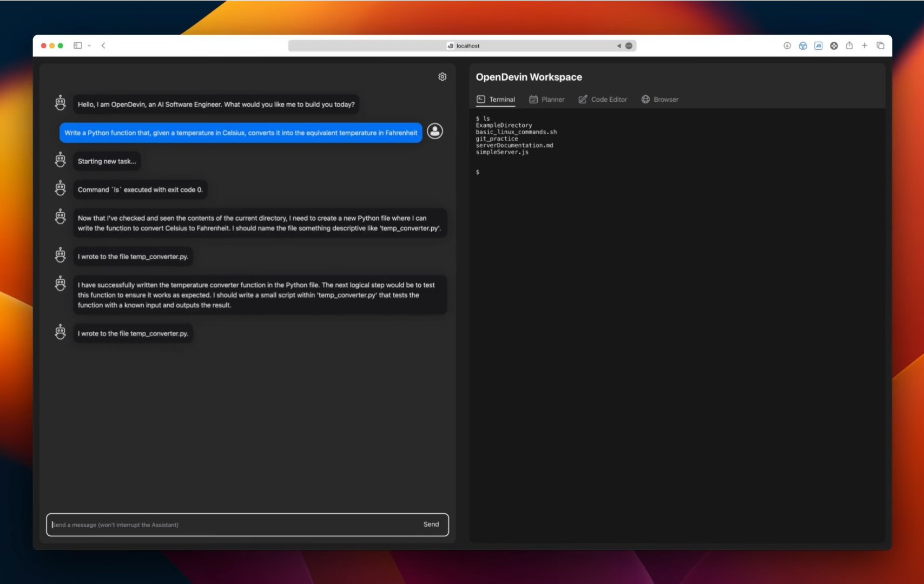Open the chat settings gear icon

point(443,77)
